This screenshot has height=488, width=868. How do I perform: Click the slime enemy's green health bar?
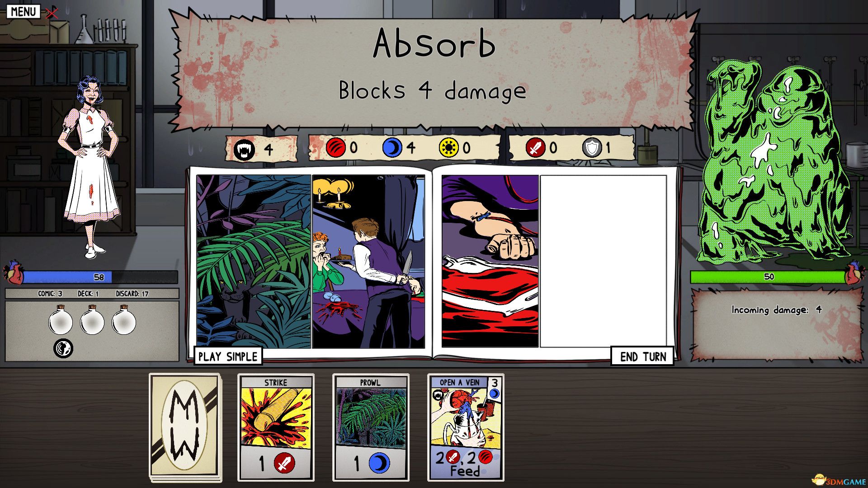pos(768,277)
